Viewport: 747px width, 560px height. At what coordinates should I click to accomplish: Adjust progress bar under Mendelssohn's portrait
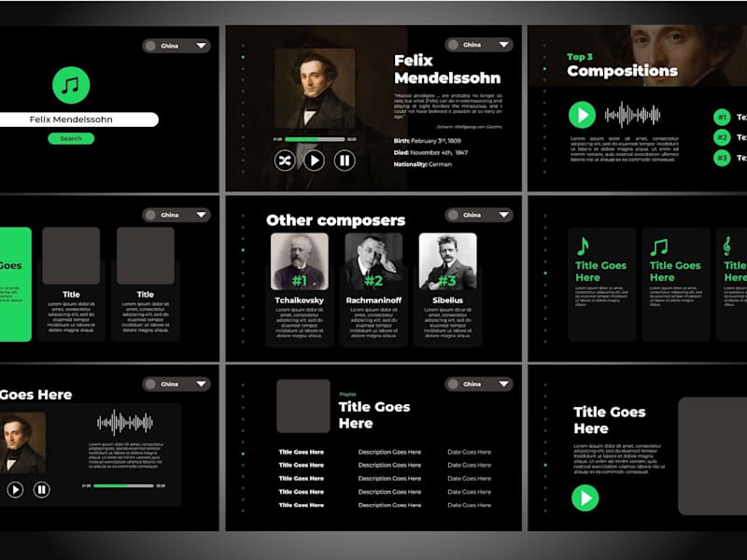[x=315, y=139]
